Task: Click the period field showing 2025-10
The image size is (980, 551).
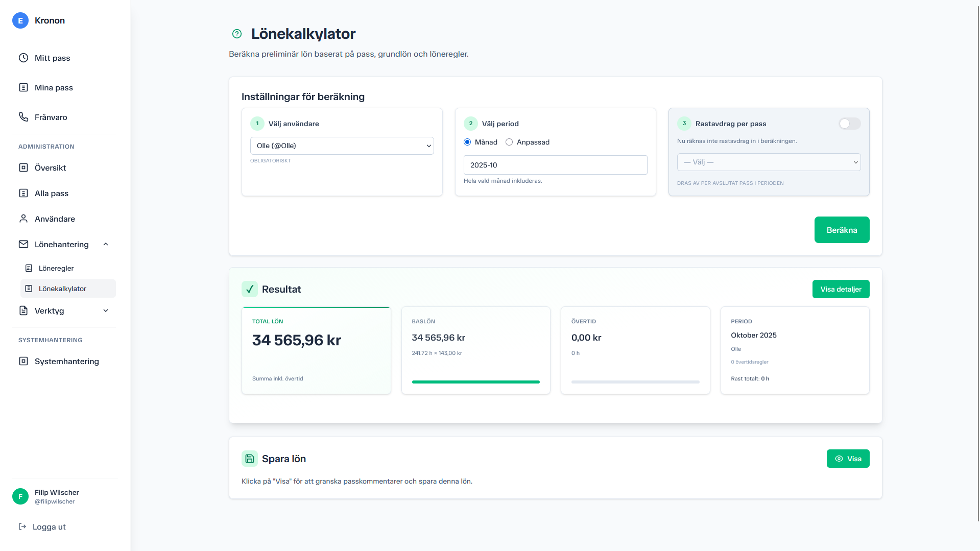Action: (555, 165)
